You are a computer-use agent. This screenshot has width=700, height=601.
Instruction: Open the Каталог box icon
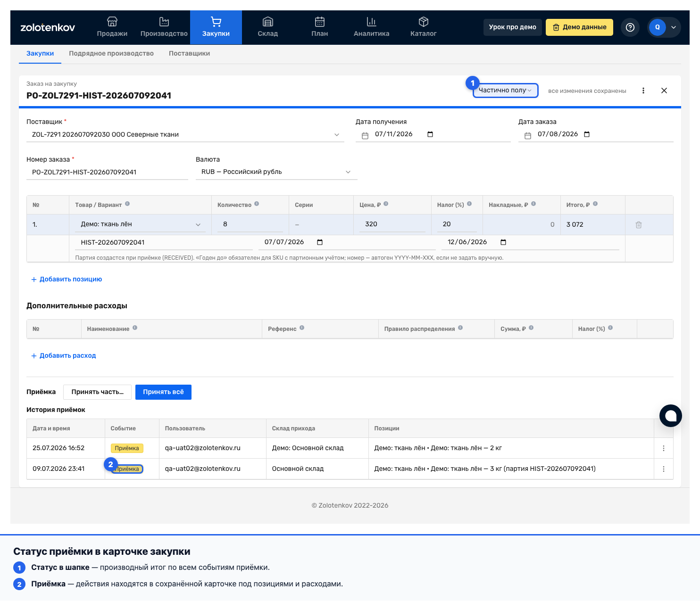click(x=423, y=22)
